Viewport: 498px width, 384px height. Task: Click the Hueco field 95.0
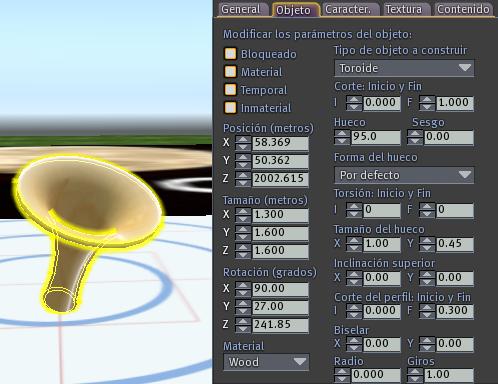[376, 137]
